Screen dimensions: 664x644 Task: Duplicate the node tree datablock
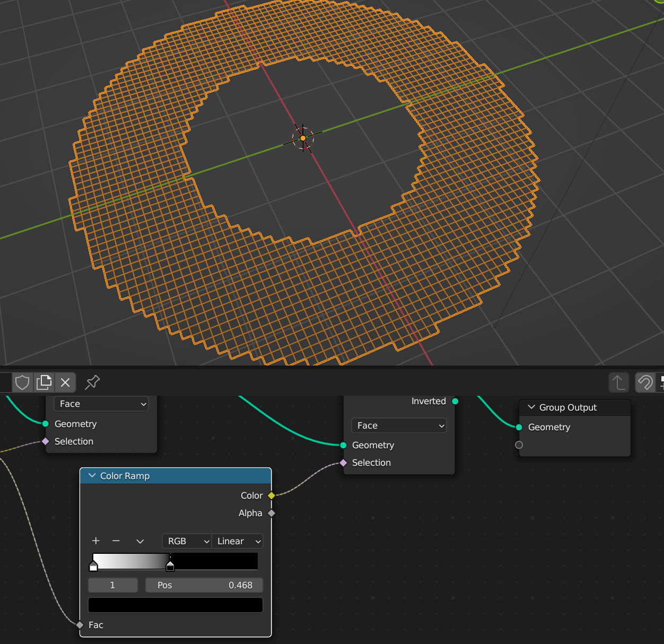tap(44, 382)
